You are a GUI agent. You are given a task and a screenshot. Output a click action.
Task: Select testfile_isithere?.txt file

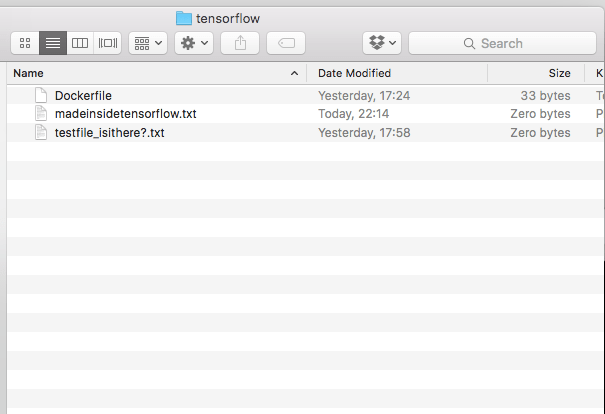coord(109,133)
